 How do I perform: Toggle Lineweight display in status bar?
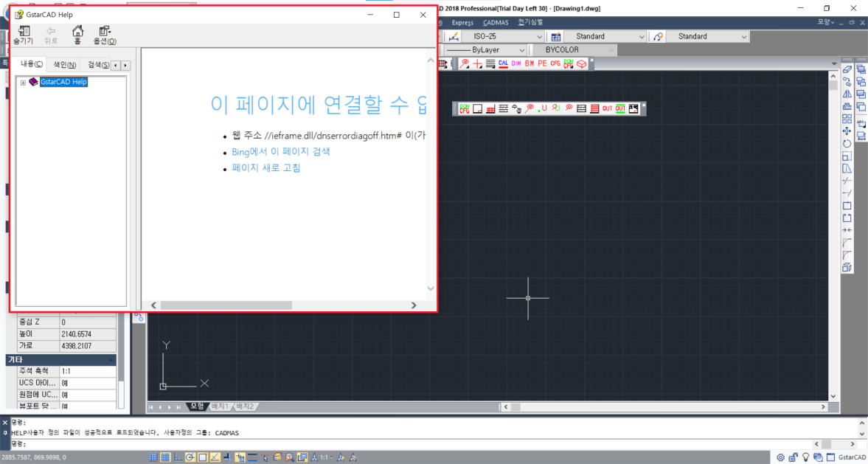[252, 457]
